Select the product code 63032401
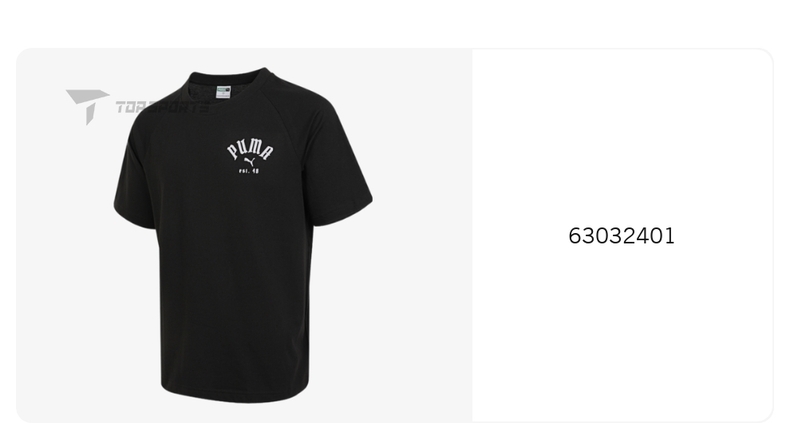Image resolution: width=790 pixels, height=423 pixels. (621, 236)
